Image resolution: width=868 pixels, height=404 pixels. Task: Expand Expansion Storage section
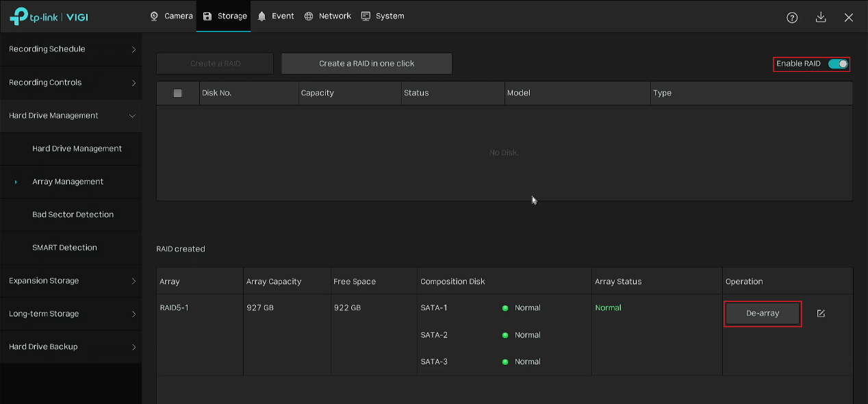(71, 281)
